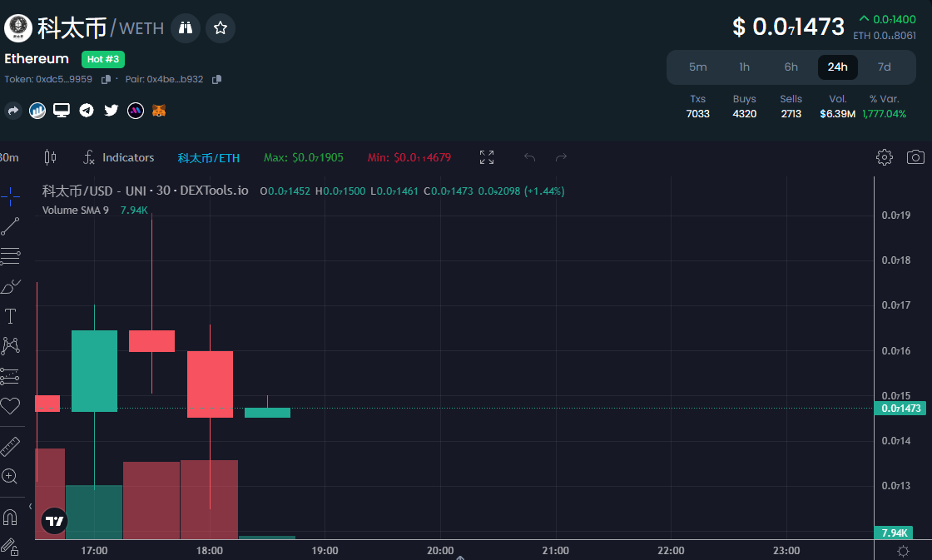Click the TradingView logo badge

[54, 522]
